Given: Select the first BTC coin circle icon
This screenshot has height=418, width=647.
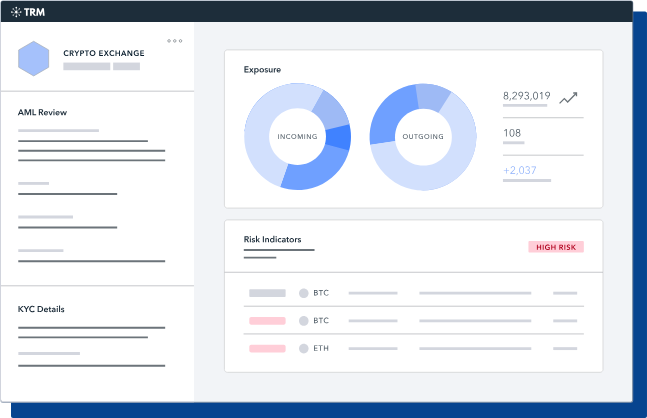Looking at the screenshot, I should click(x=304, y=293).
